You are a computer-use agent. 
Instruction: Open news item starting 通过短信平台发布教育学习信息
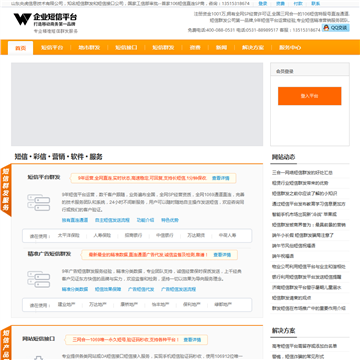click(x=309, y=204)
